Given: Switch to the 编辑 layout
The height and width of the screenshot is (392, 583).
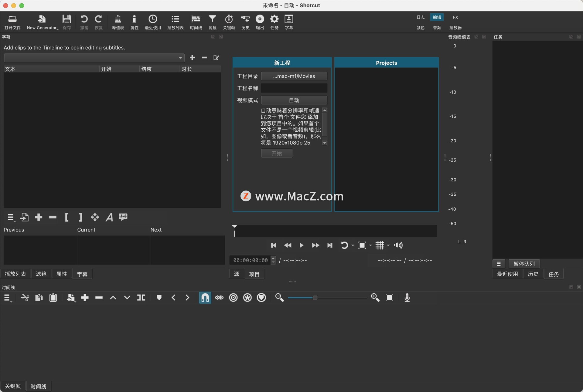Looking at the screenshot, I should point(437,17).
